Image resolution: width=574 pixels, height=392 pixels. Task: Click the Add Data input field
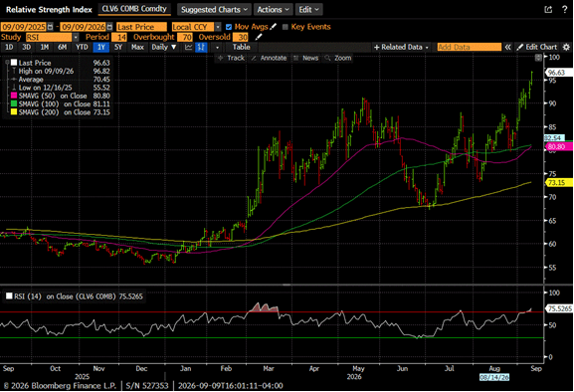coord(470,47)
